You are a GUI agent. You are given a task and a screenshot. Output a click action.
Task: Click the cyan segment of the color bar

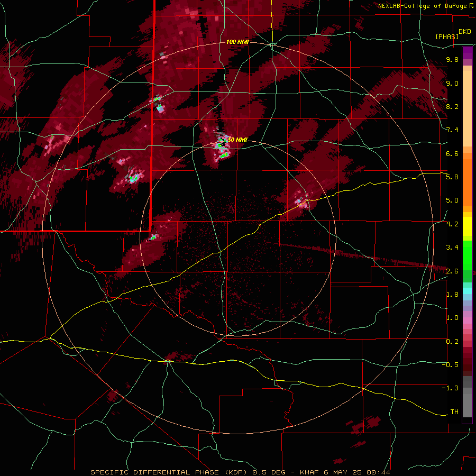click(467, 291)
